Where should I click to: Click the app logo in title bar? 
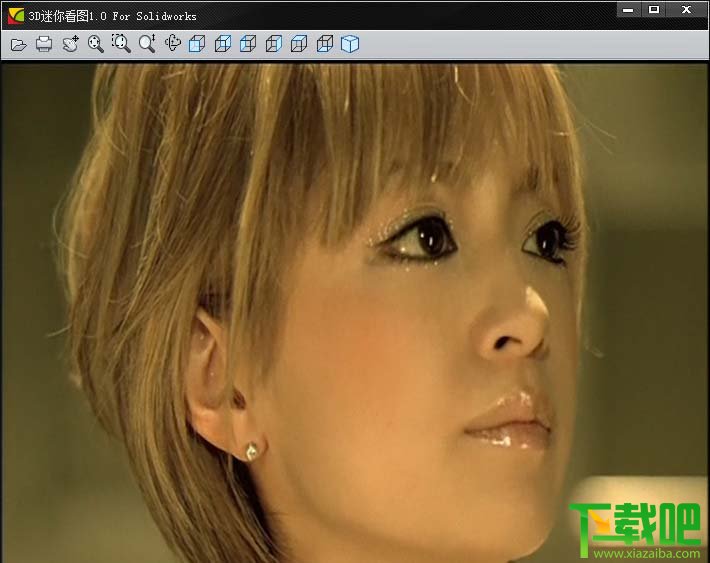point(16,16)
